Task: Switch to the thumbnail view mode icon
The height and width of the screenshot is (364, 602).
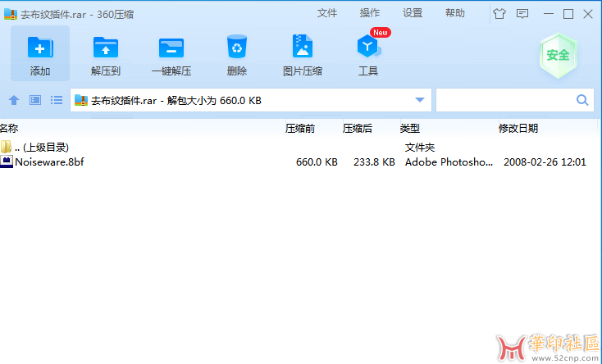Action: coord(34,100)
